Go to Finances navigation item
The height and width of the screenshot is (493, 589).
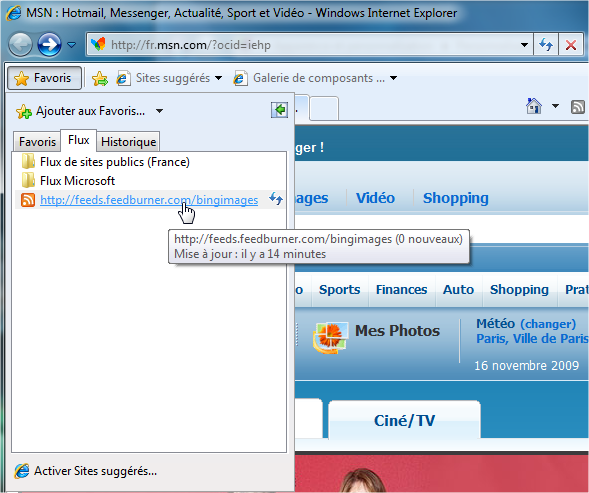(402, 290)
